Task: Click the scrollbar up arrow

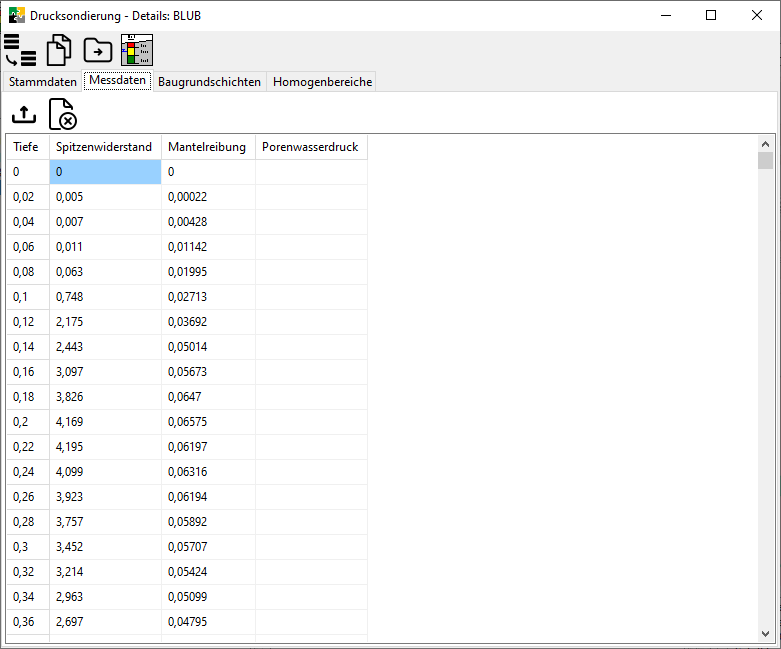Action: (765, 143)
